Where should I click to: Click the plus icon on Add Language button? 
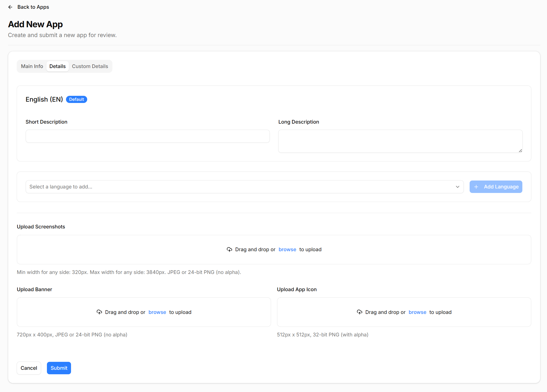coord(477,187)
